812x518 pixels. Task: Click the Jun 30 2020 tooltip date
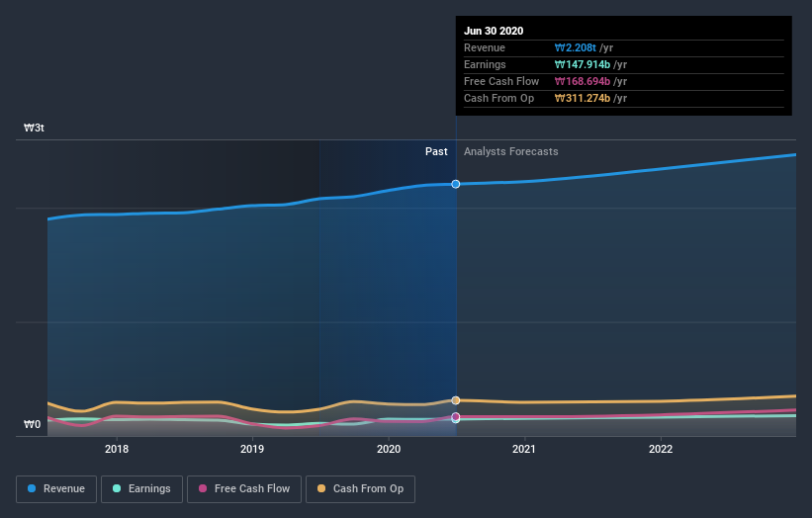click(x=494, y=31)
